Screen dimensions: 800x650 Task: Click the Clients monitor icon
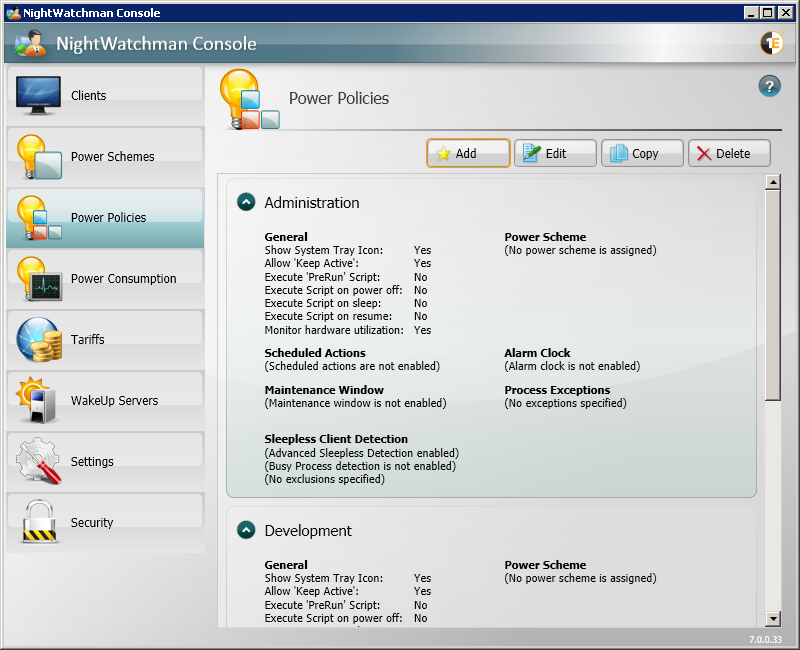click(x=39, y=95)
